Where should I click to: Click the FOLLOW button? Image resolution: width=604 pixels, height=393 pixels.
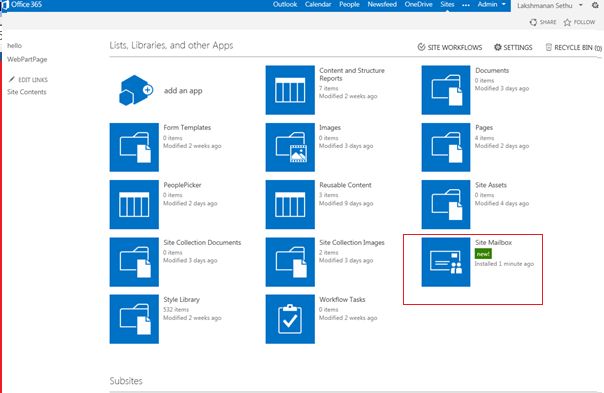click(x=579, y=22)
